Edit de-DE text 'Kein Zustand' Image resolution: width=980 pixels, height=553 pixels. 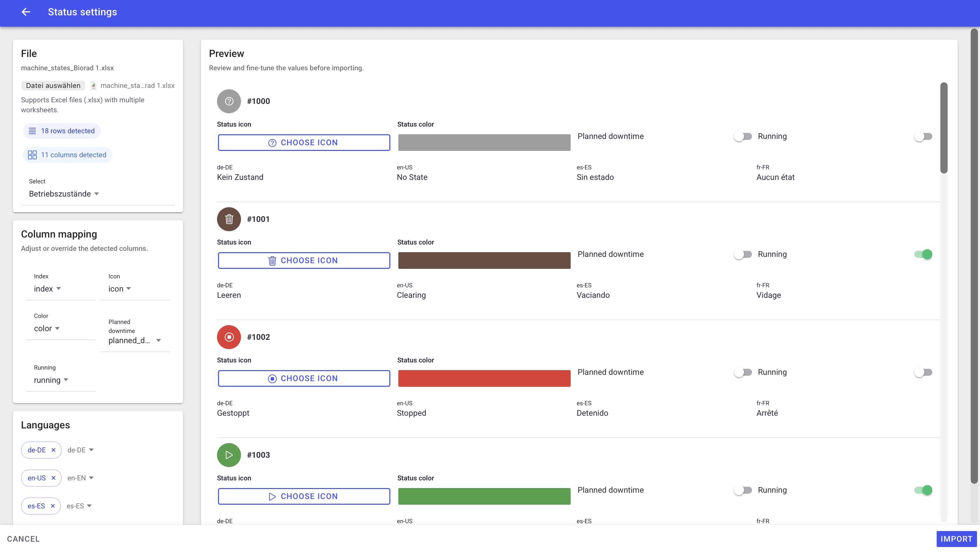pos(240,177)
